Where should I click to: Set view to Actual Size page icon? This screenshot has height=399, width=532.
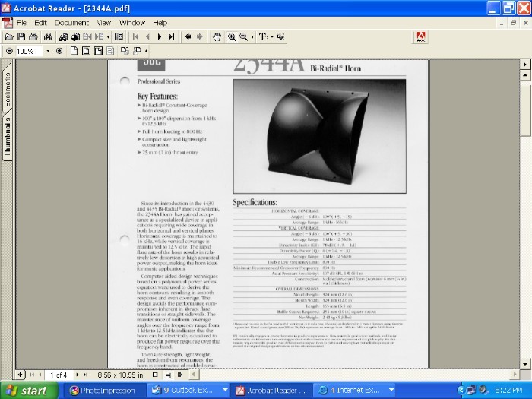pyautogui.click(x=74, y=51)
